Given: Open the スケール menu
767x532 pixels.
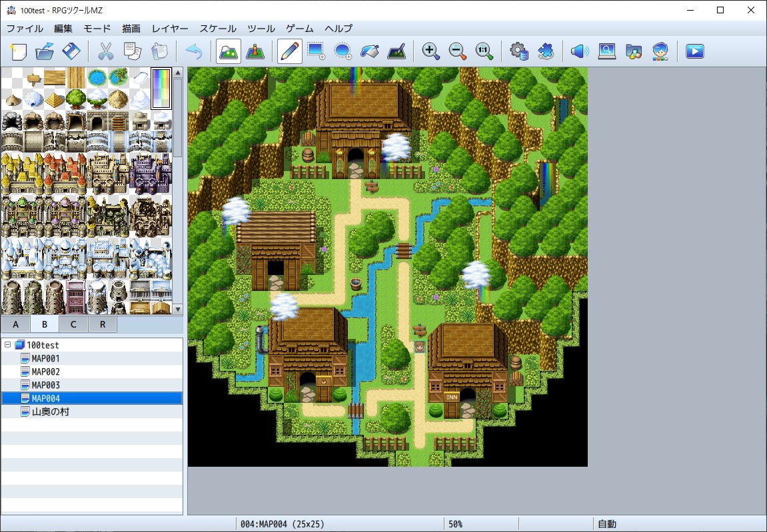Looking at the screenshot, I should (218, 29).
